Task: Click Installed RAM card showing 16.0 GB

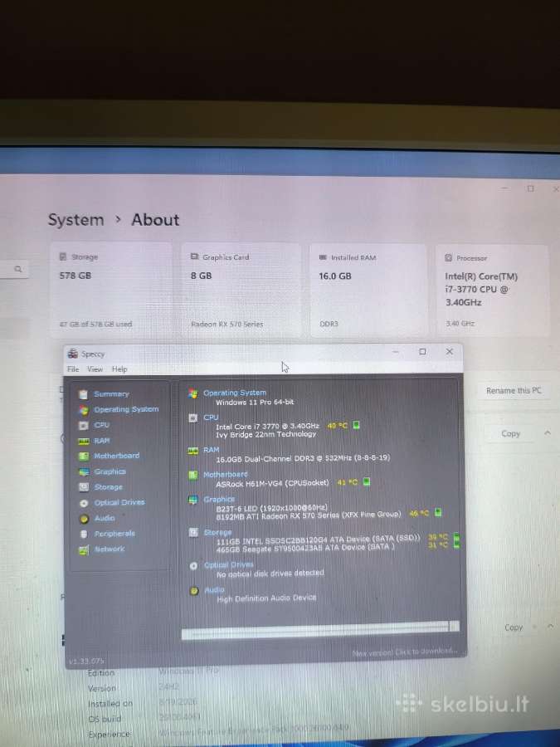Action: point(368,290)
